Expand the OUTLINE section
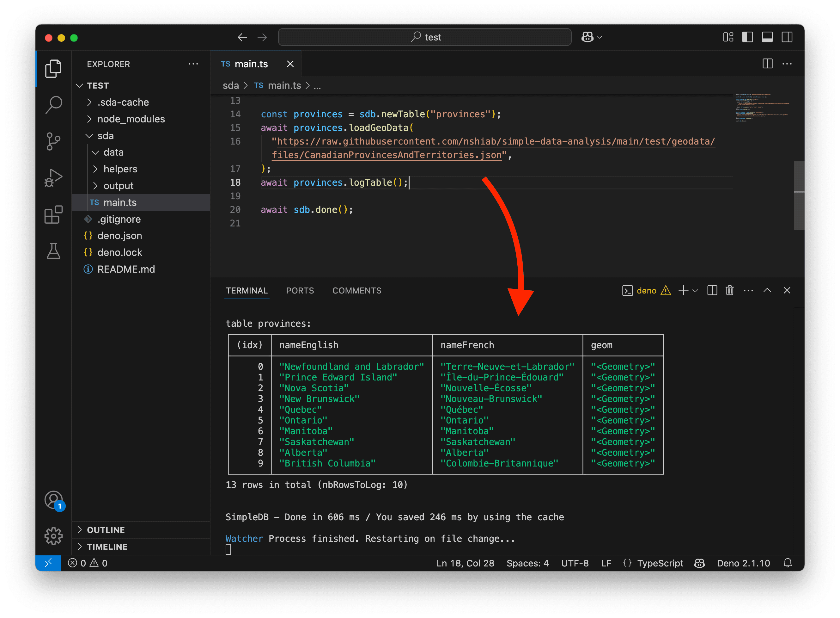 click(x=141, y=530)
